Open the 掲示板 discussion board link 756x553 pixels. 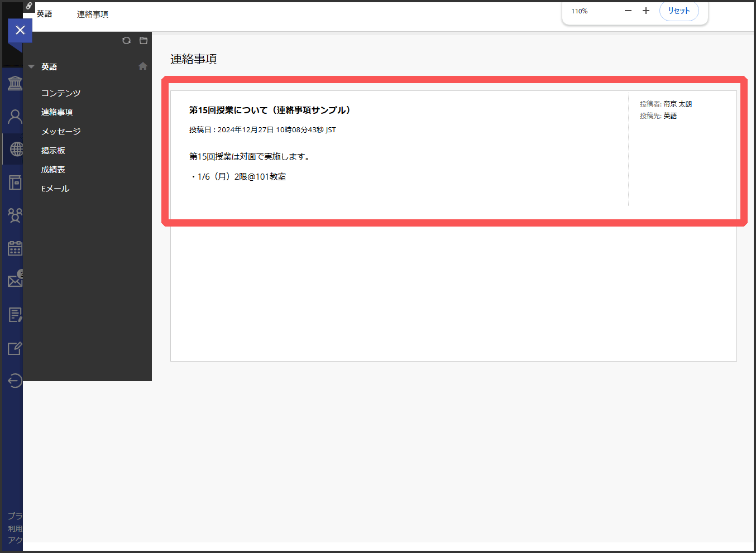coord(53,150)
